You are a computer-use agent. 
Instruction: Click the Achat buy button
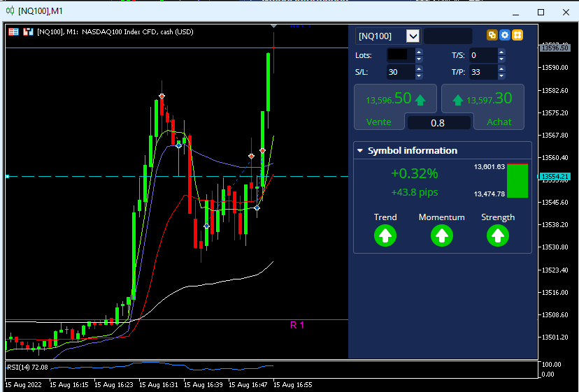(x=483, y=106)
